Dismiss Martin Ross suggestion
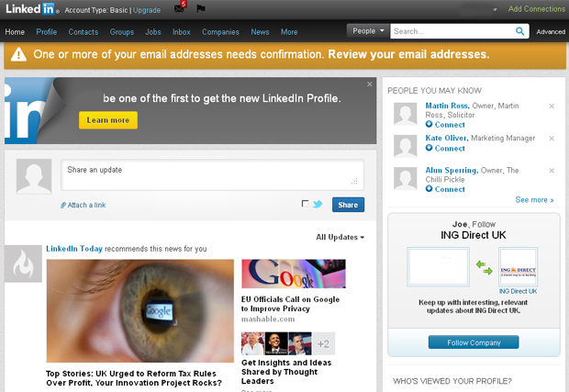Viewport: 569px width, 392px height. [x=552, y=106]
